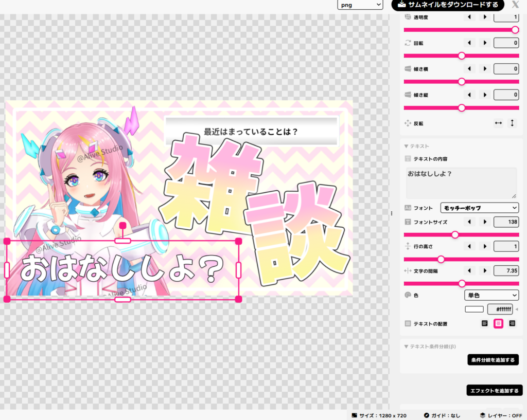
Task: Select center text alignment
Action: pos(498,324)
